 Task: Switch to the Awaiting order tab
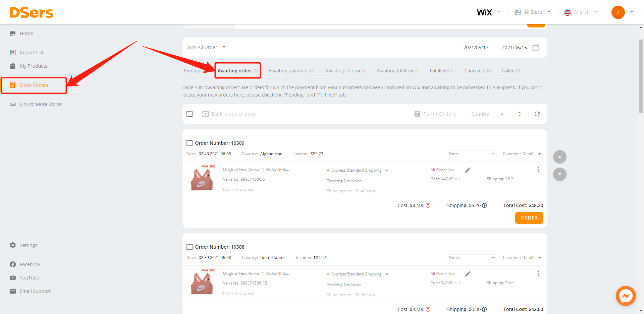237,71
